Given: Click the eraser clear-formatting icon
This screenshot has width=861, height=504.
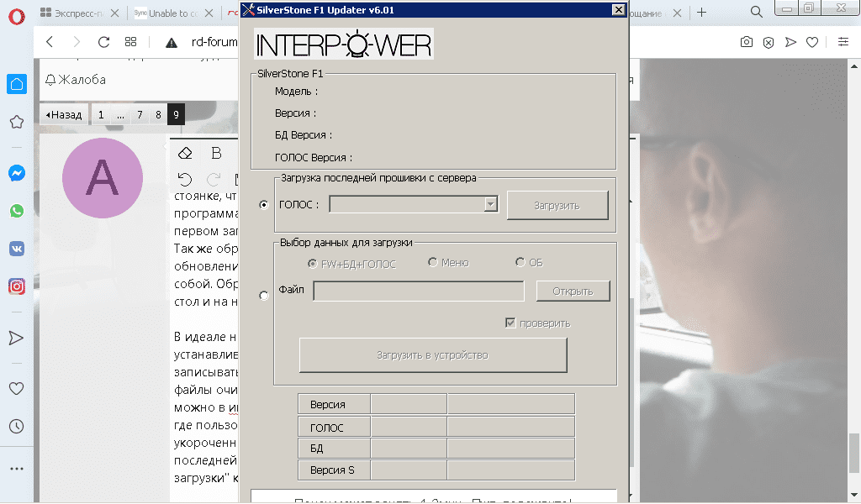Looking at the screenshot, I should tap(185, 153).
